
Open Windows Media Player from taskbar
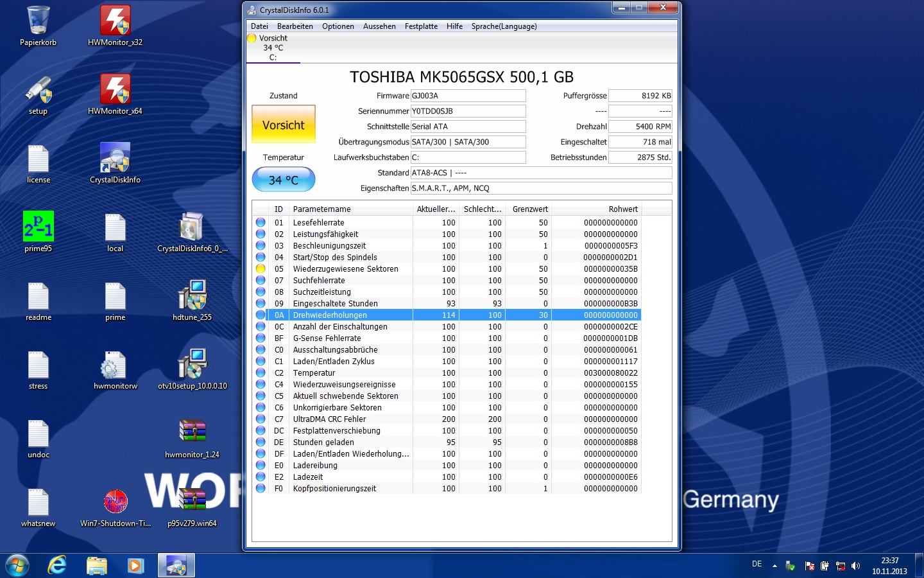(x=135, y=566)
